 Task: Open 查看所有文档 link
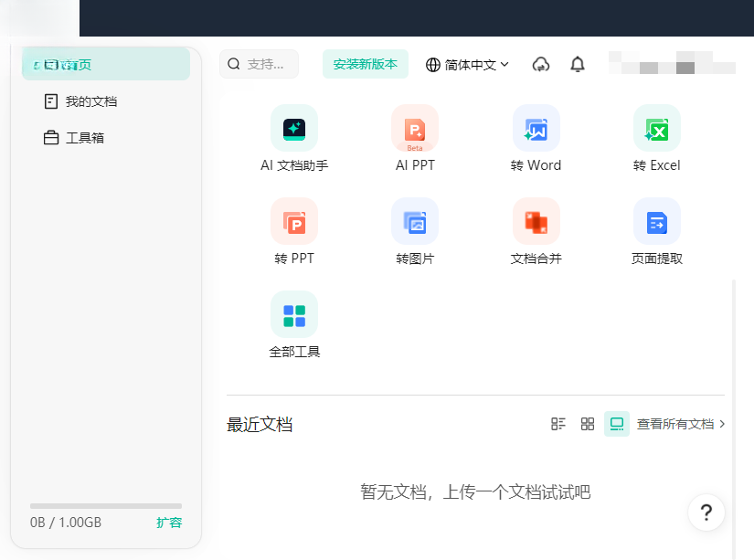click(681, 424)
